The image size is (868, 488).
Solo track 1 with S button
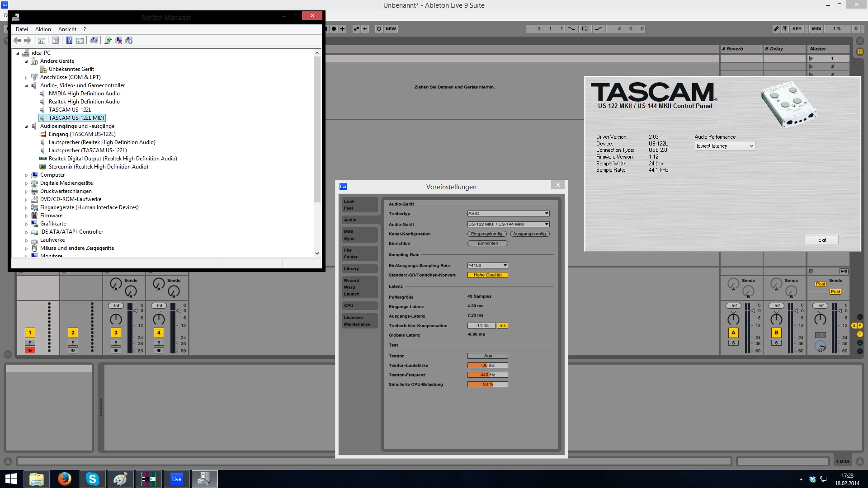(30, 343)
